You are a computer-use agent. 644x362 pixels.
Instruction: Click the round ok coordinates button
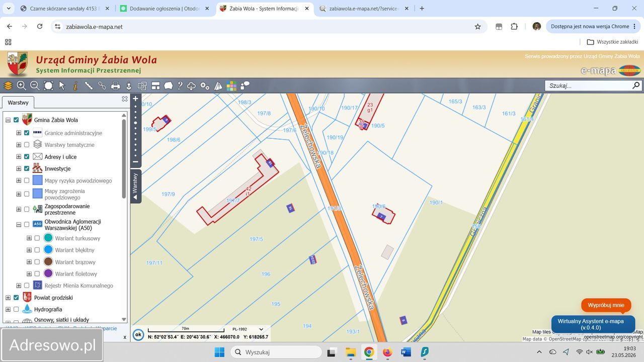pyautogui.click(x=138, y=334)
